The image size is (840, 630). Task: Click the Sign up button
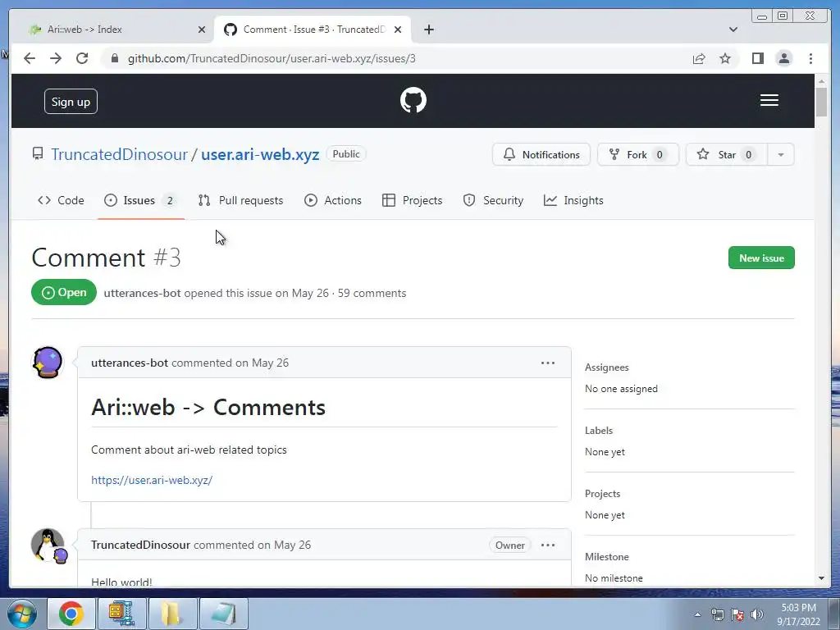coord(71,102)
